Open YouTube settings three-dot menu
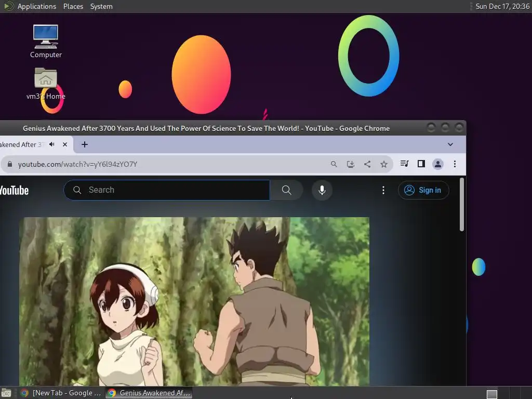Viewport: 532px width, 399px height. click(383, 190)
